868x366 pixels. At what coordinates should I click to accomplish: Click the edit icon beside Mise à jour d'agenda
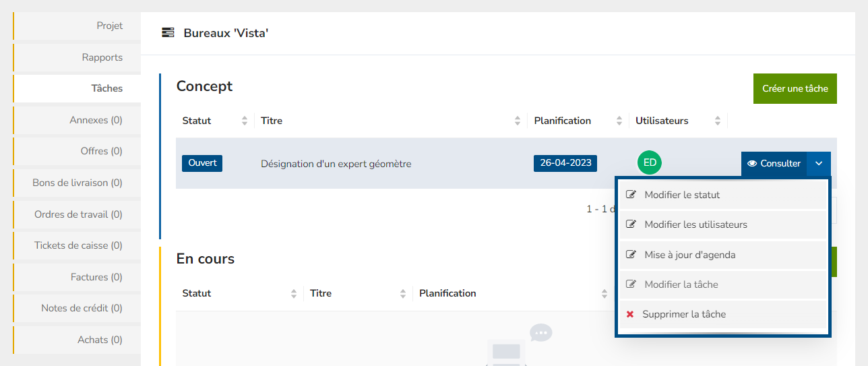click(x=631, y=255)
